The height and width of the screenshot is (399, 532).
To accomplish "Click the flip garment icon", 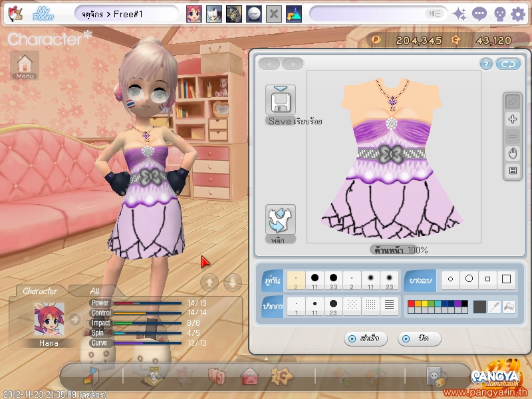I will click(x=280, y=219).
